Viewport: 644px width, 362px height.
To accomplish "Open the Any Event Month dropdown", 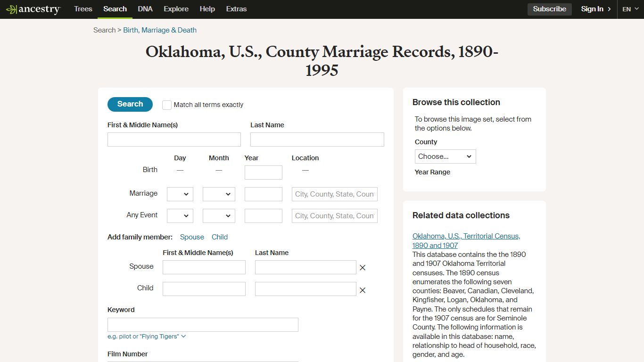I will [x=219, y=216].
